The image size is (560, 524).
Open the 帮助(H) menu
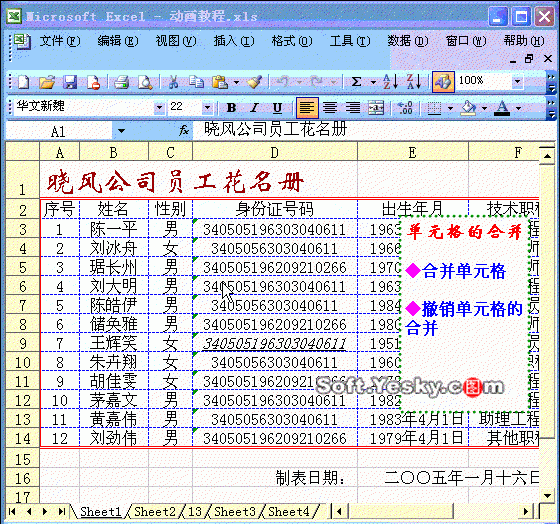[524, 41]
